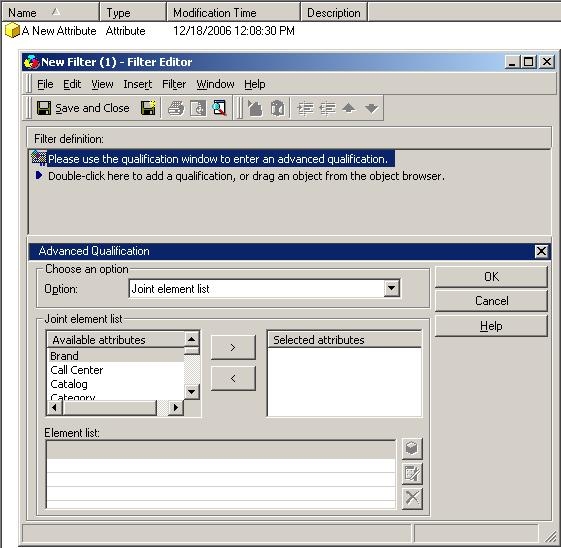The width and height of the screenshot is (561, 548).
Task: Click the edit element pencil icon
Action: (x=412, y=474)
